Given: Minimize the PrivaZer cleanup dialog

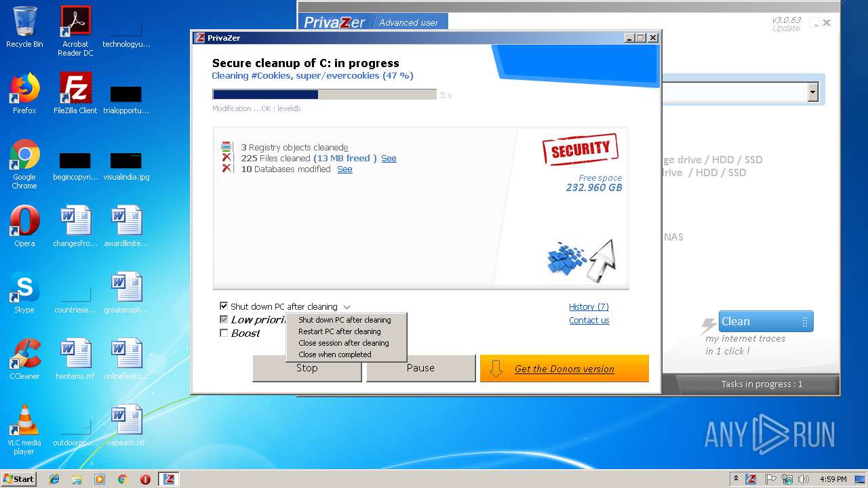Looking at the screenshot, I should coord(629,38).
